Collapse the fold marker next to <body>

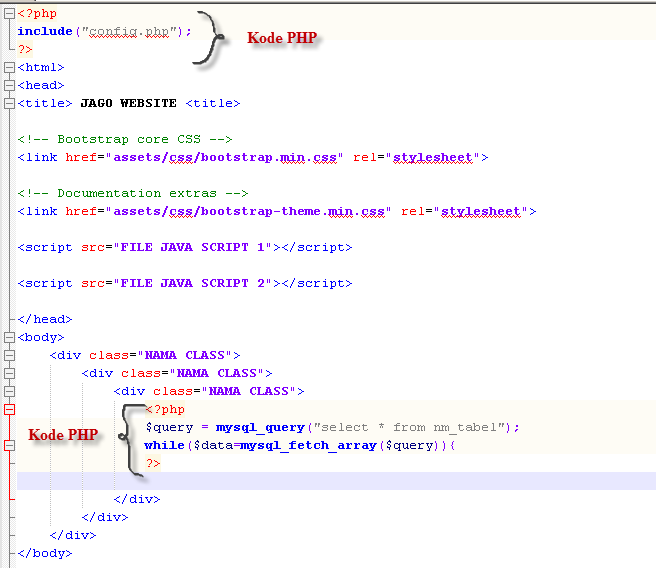9,337
